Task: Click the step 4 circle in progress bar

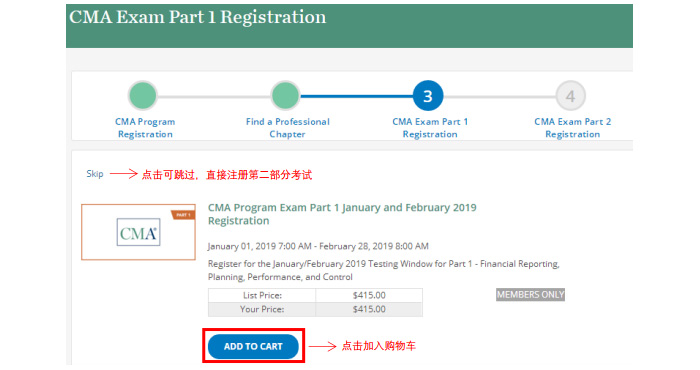Action: [571, 96]
